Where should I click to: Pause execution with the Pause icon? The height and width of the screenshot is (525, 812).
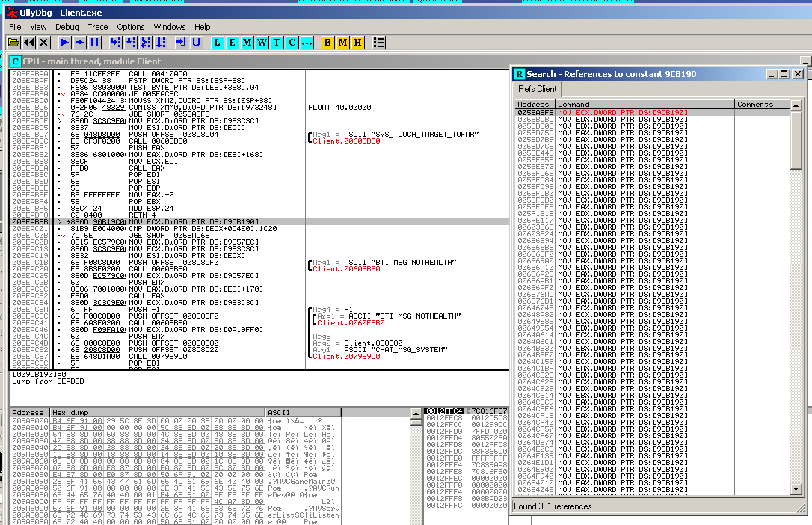tap(95, 43)
